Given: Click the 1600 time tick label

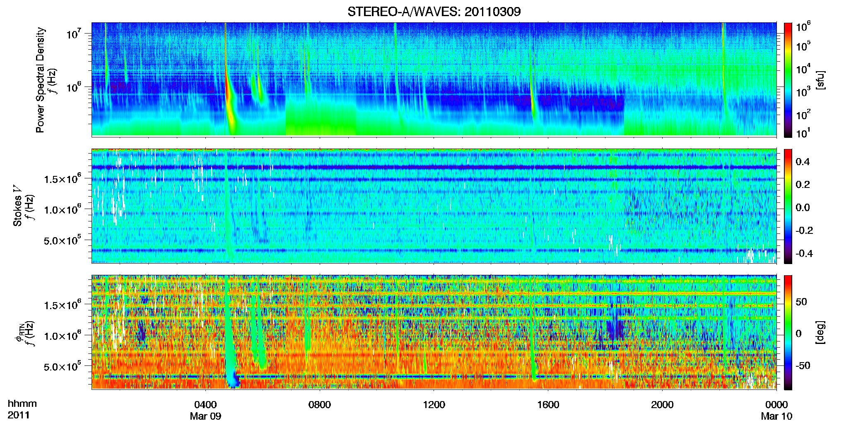Looking at the screenshot, I should click(x=548, y=404).
